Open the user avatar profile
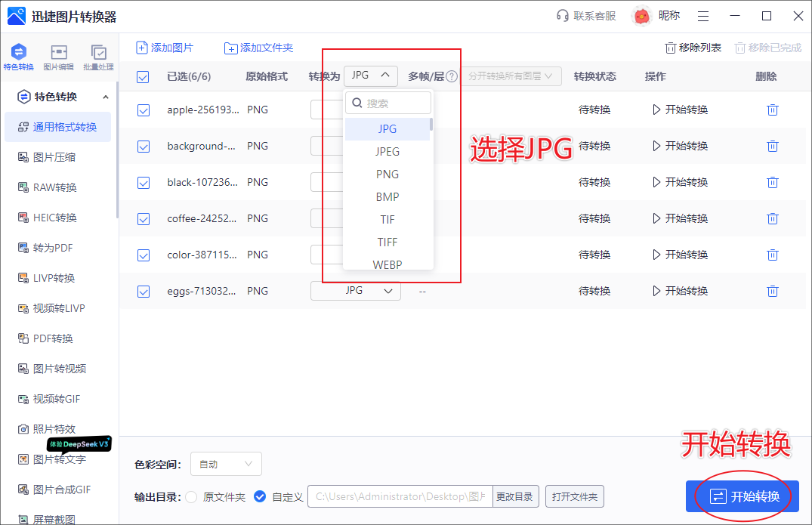812x525 pixels. coord(641,16)
